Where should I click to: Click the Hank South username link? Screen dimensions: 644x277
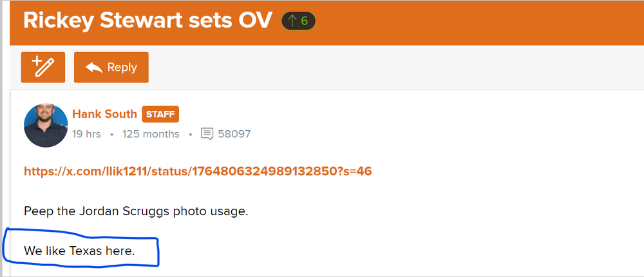click(104, 114)
